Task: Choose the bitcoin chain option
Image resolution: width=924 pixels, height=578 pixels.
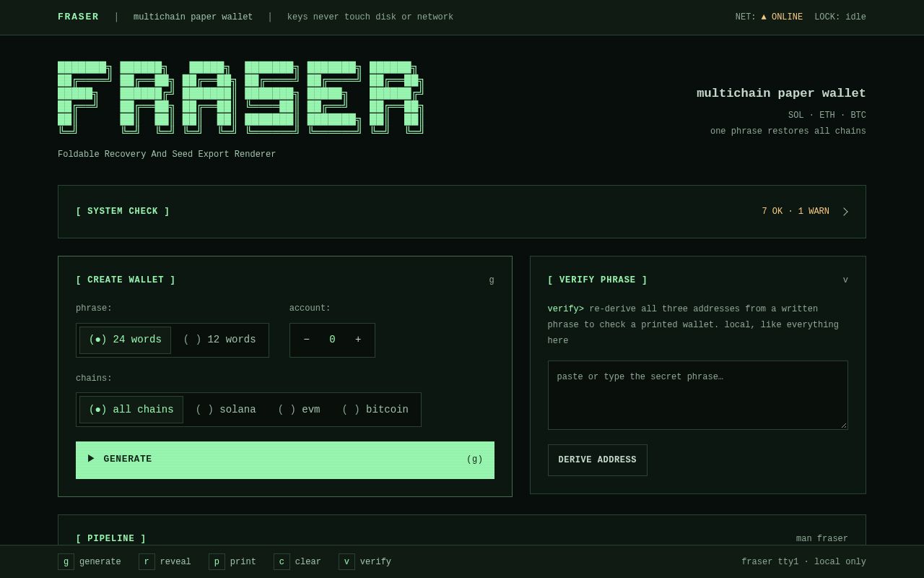Action: click(x=375, y=410)
